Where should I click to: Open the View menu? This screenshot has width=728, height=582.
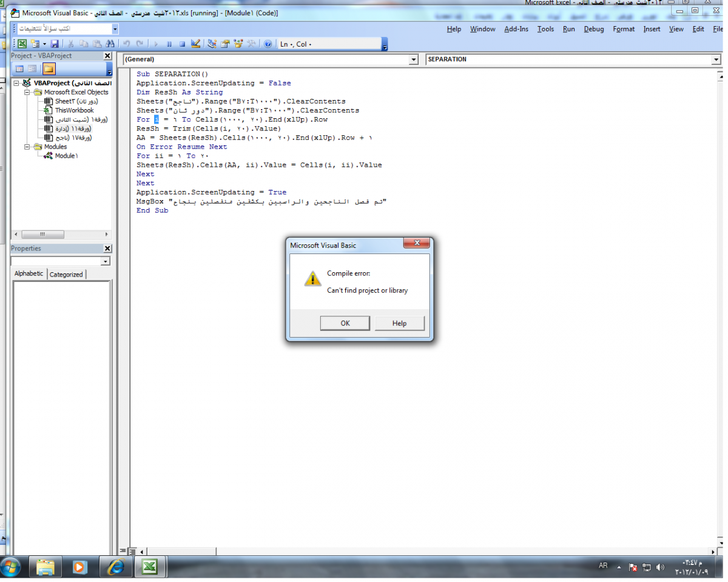pyautogui.click(x=676, y=29)
